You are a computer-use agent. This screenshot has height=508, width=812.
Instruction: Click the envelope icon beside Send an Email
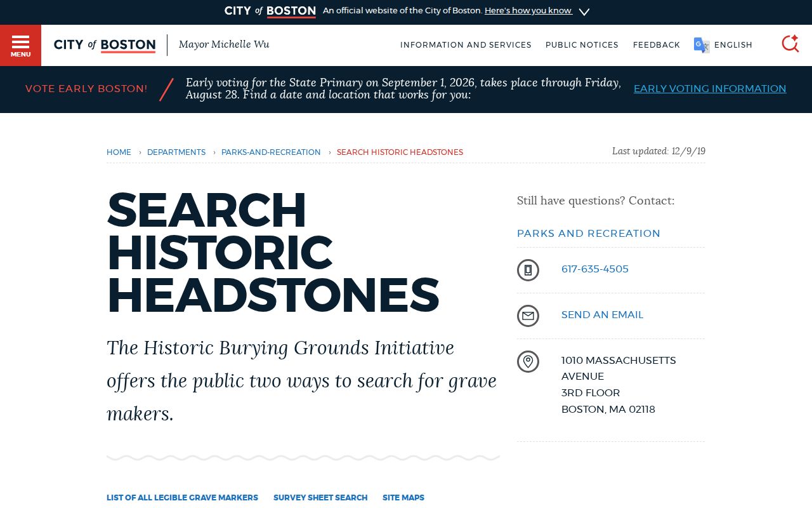(x=528, y=316)
